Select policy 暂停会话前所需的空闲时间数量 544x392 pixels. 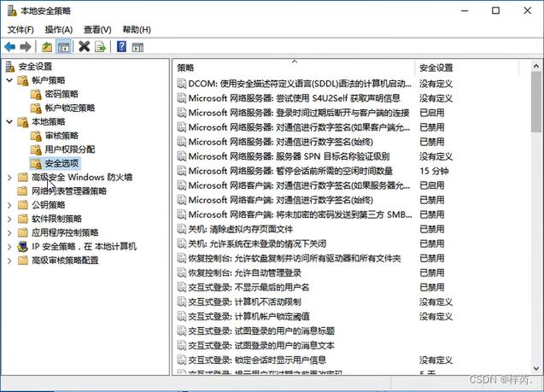(x=290, y=171)
